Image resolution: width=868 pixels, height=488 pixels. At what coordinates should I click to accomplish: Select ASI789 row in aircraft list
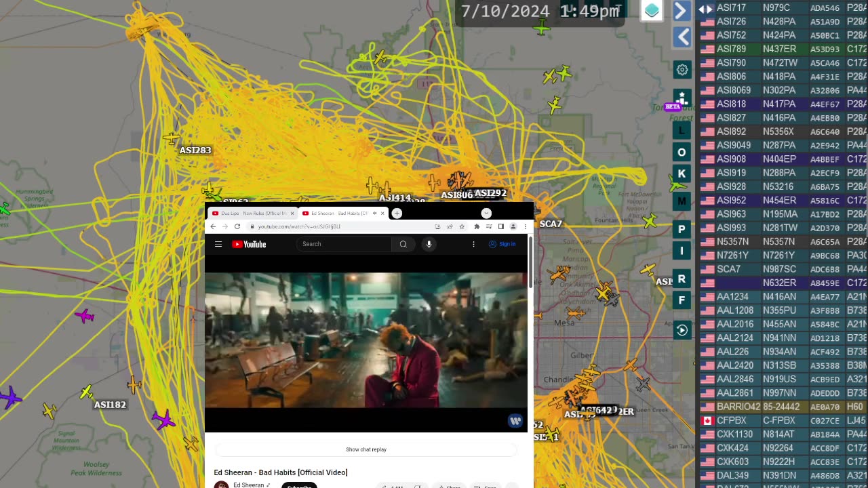pos(783,49)
